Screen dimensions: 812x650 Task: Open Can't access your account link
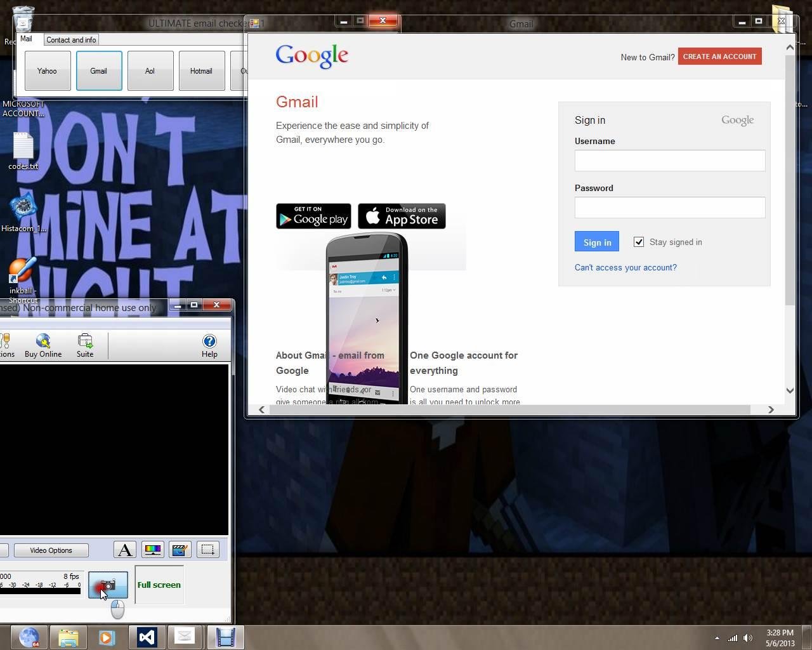(x=625, y=267)
